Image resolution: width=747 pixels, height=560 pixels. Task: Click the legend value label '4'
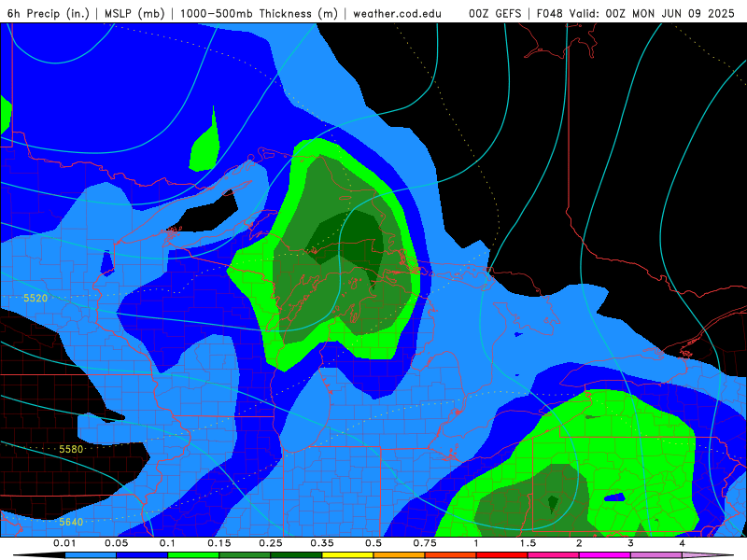tap(683, 543)
